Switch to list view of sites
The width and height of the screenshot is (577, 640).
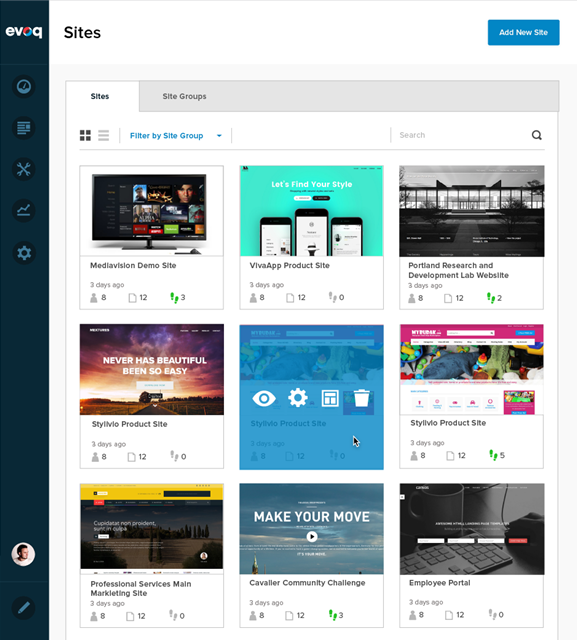pos(104,136)
